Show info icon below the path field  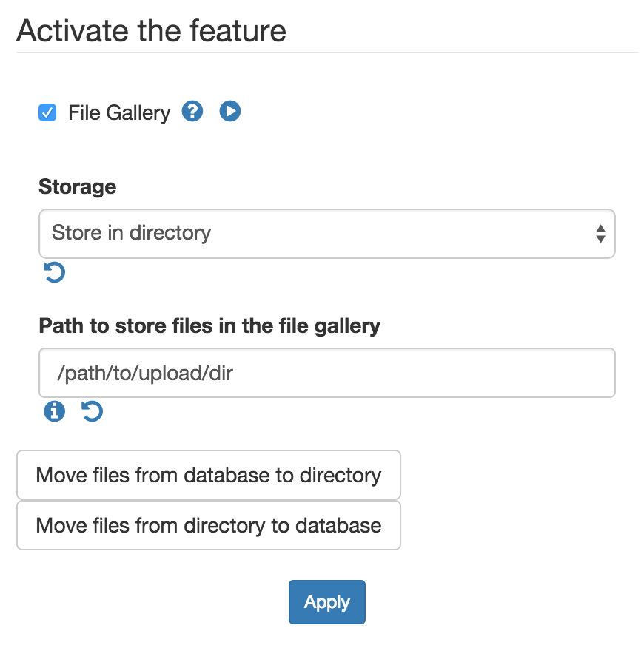coord(54,411)
